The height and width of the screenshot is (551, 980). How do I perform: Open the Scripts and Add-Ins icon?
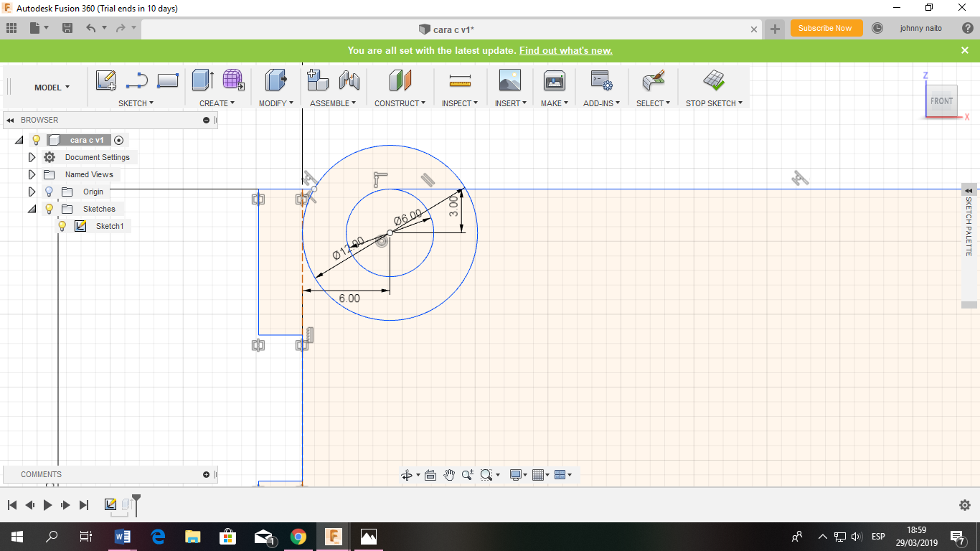click(600, 80)
